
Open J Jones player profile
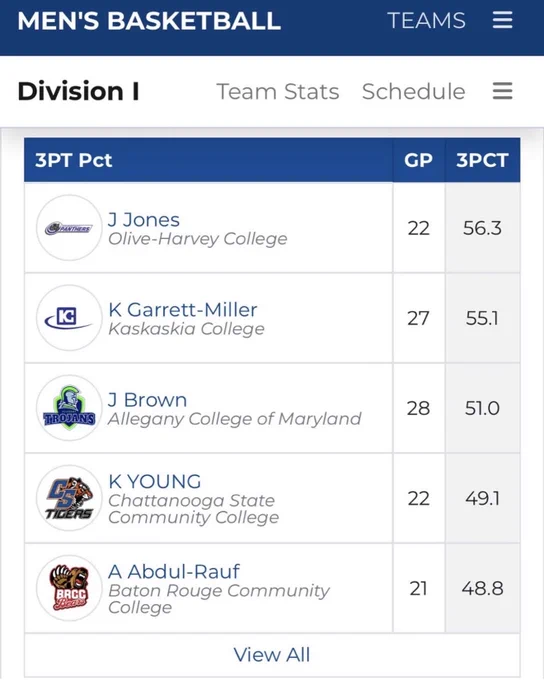click(x=144, y=220)
